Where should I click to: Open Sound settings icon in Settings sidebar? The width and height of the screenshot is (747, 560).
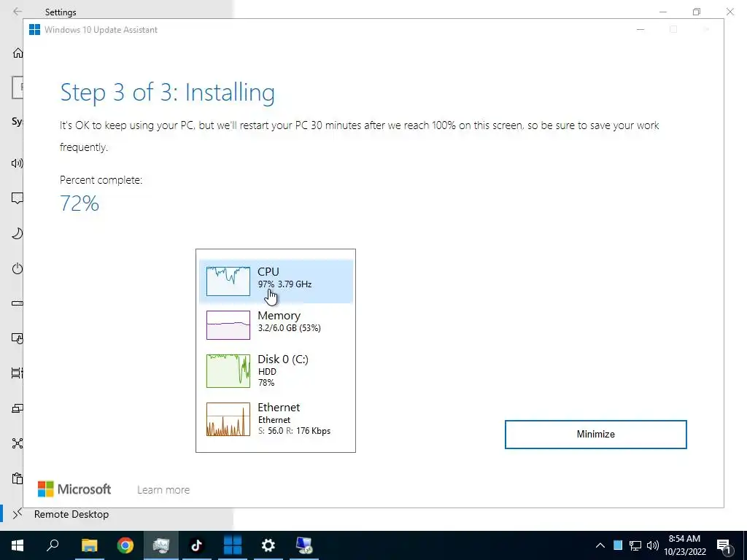[x=18, y=163]
